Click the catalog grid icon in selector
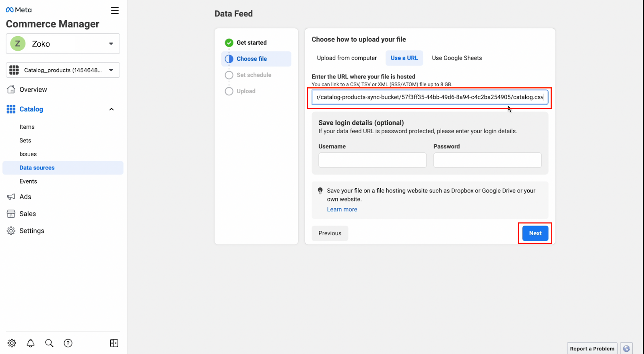Image resolution: width=644 pixels, height=354 pixels. (14, 70)
